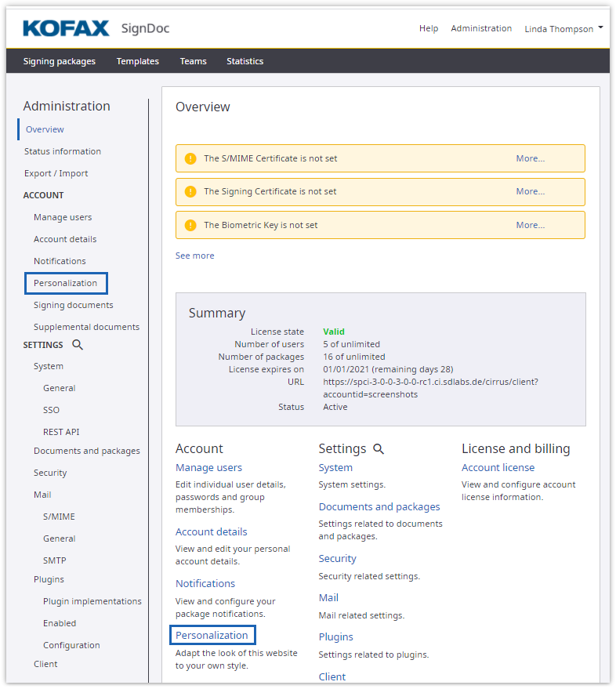
Task: Open the Help menu link
Action: (429, 28)
